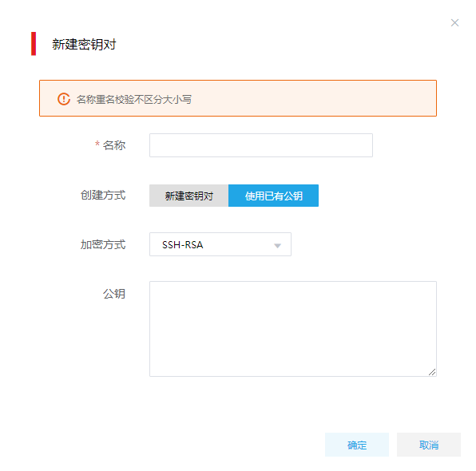Screen dimensions: 476x471
Task: Click inside the 名称 text input
Action: 261,145
